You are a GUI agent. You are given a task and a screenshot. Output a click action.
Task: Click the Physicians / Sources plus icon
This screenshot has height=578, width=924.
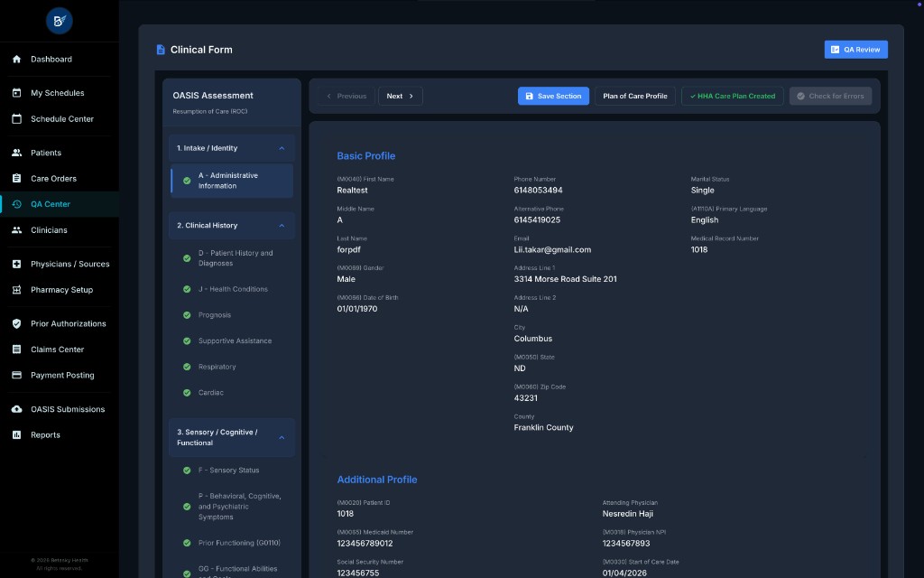click(x=16, y=264)
